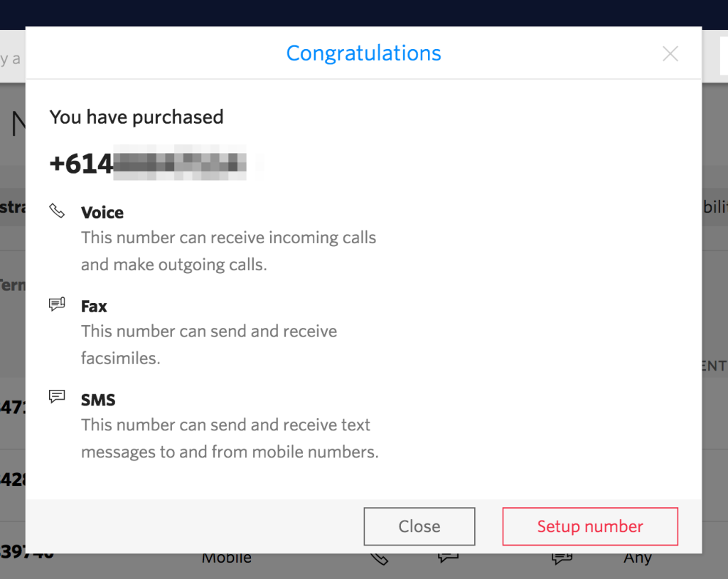
Task: Click the Voice heading label
Action: point(102,212)
